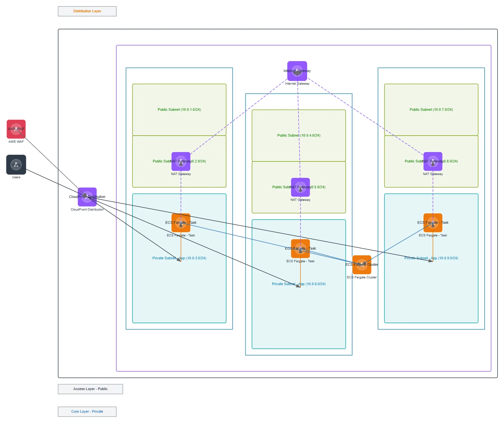The width and height of the screenshot is (504, 423).
Task: Click ECS Fargate Task above subnet 10.0.3.0/24
Action: click(181, 223)
